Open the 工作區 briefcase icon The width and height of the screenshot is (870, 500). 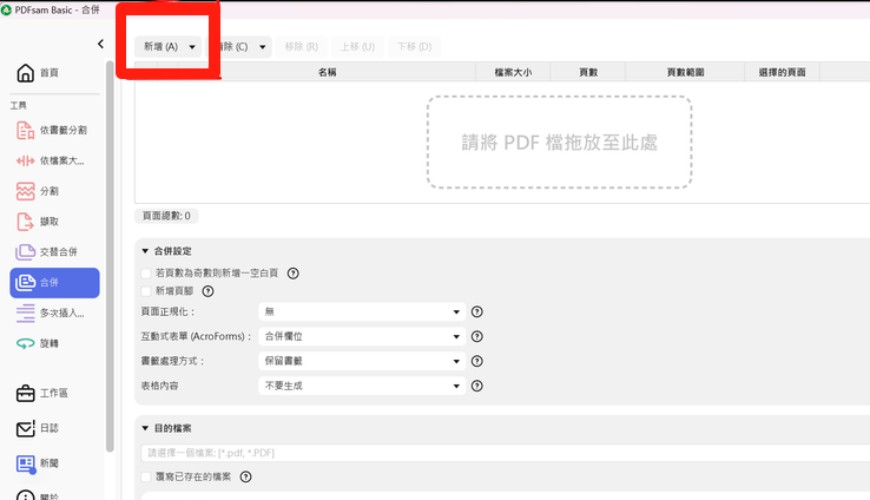tap(25, 393)
